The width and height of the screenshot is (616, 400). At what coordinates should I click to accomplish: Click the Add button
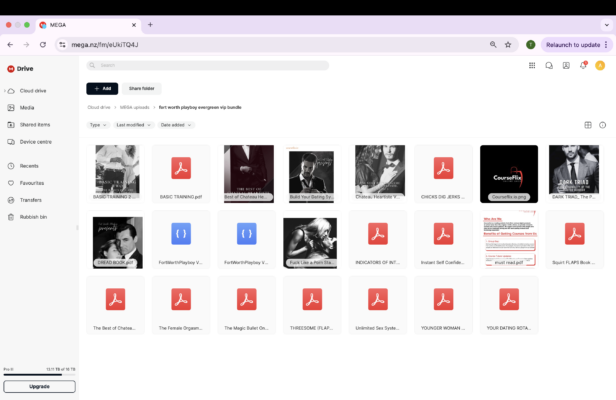102,88
